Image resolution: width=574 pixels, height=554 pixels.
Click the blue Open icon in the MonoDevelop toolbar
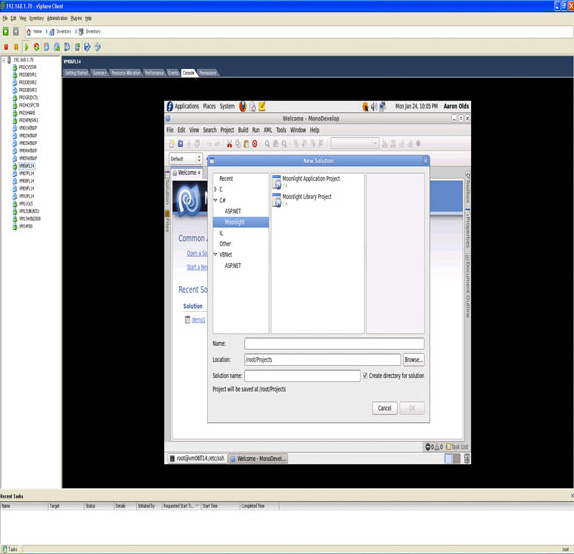tap(180, 144)
